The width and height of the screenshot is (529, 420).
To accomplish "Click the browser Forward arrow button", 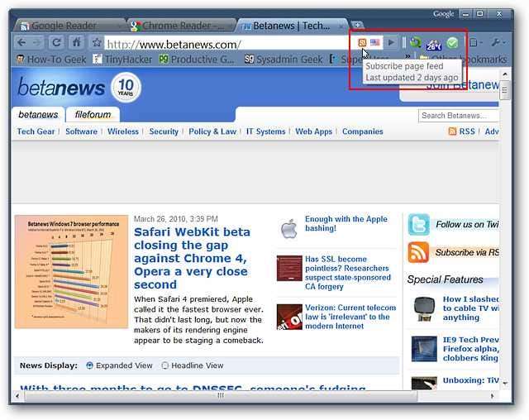I will [36, 42].
